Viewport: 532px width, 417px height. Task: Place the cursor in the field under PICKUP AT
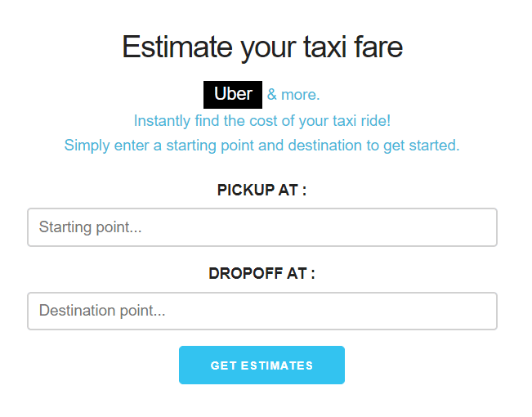tap(262, 227)
